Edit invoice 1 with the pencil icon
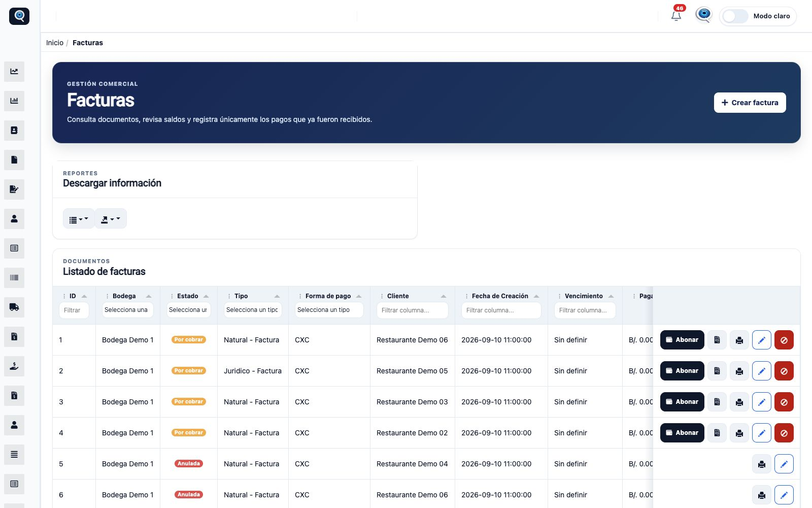The image size is (812, 508). point(762,340)
